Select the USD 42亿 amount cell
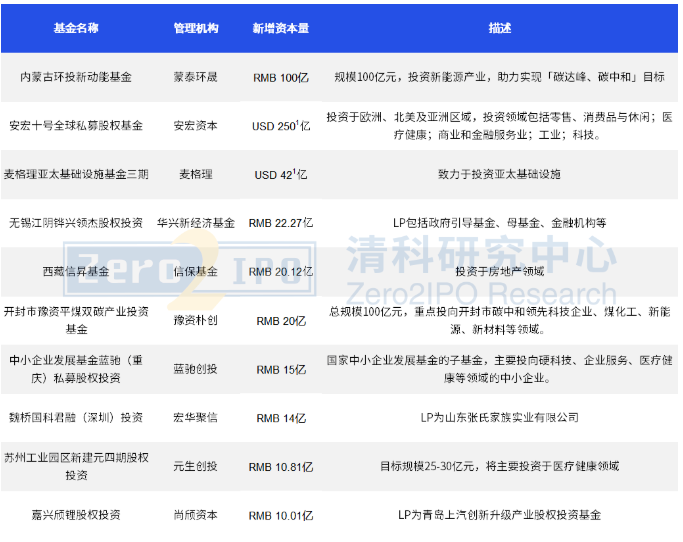683x542 pixels. click(x=281, y=174)
